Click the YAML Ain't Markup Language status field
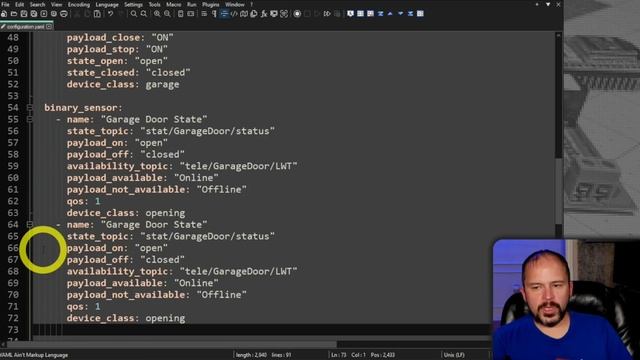 [34, 355]
